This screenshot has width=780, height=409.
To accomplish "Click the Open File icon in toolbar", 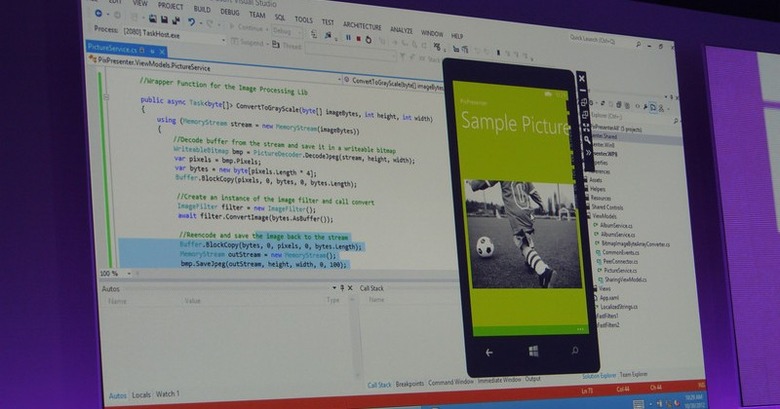I will coord(153,18).
